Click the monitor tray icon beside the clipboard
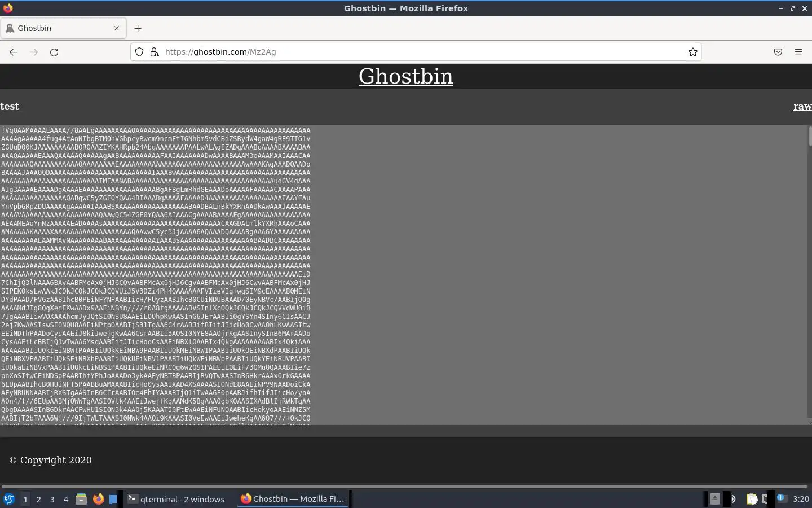This screenshot has width=812, height=508. (765, 499)
